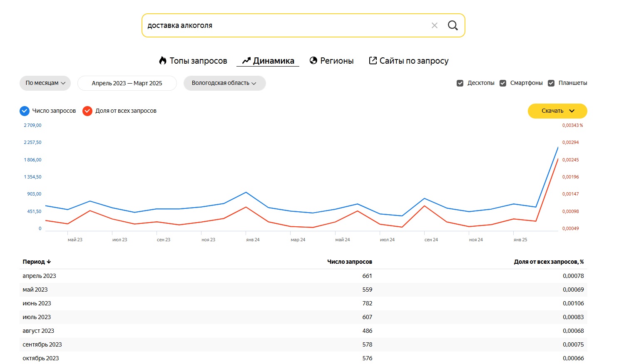Clear the search query with X icon
Image resolution: width=624 pixels, height=364 pixels.
pos(435,25)
